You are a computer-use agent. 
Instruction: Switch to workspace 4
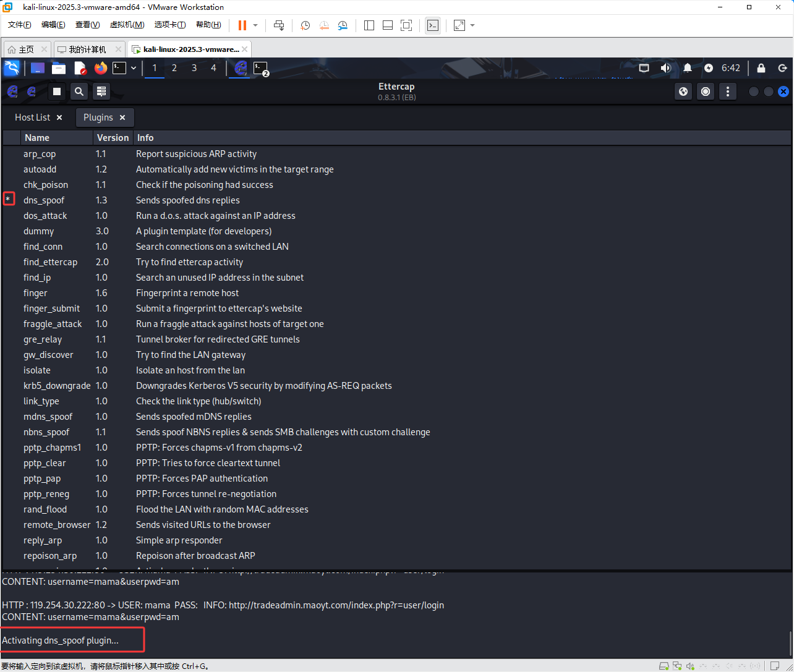214,68
